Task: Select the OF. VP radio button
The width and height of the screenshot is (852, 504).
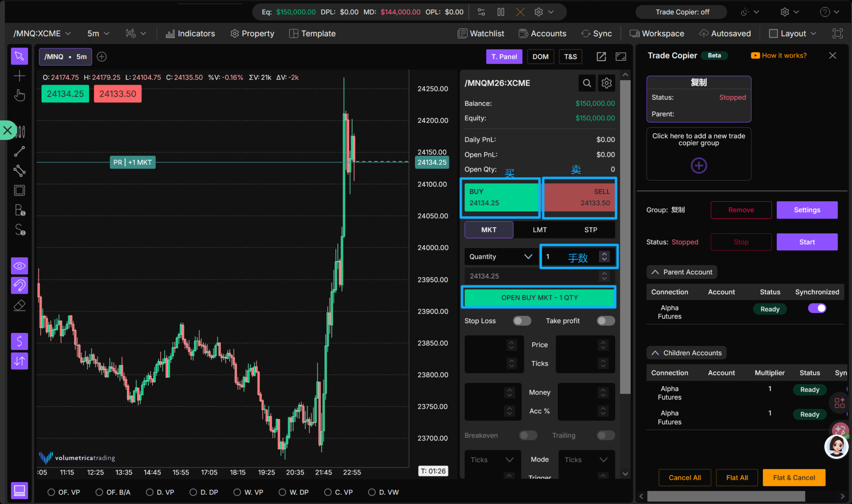Action: (x=51, y=492)
